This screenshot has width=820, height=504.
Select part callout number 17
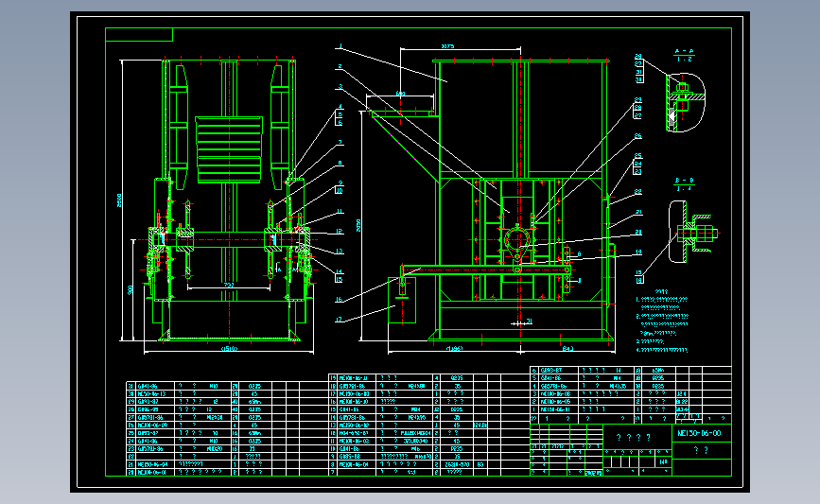coord(339,320)
